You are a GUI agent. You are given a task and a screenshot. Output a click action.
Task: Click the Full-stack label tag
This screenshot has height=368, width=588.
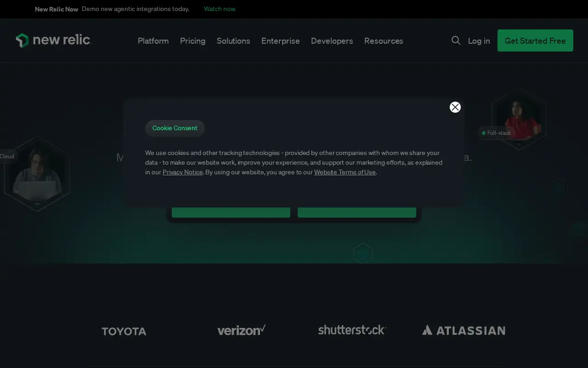[496, 133]
